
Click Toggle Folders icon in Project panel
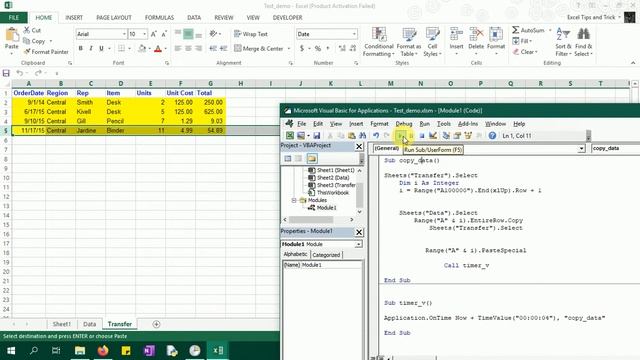point(312,158)
